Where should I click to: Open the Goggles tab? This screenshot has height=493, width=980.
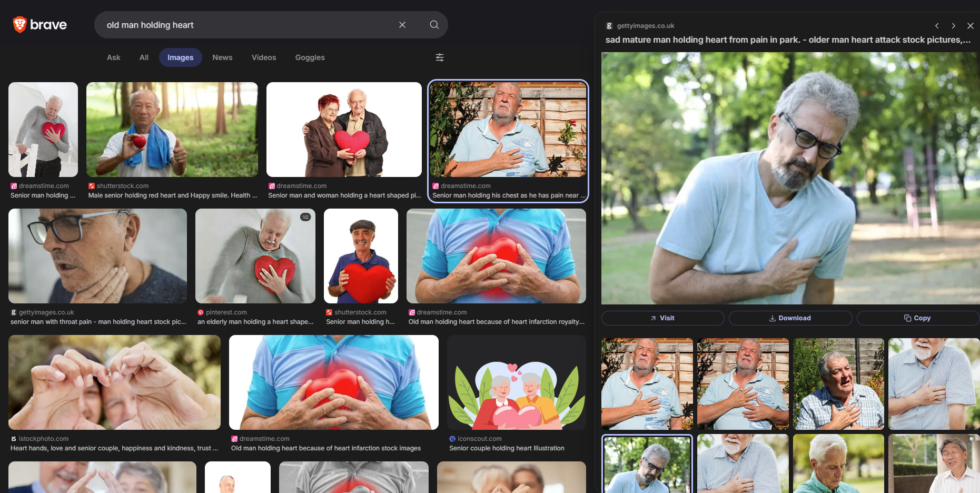[310, 57]
